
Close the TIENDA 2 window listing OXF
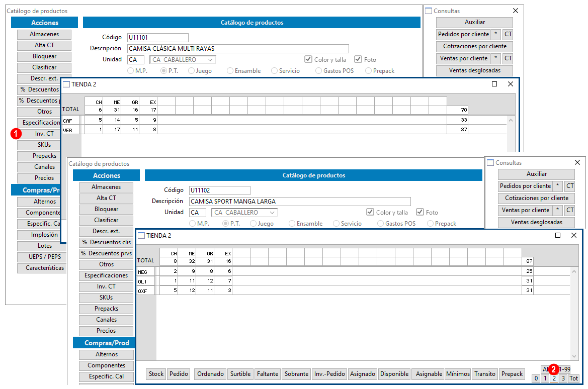click(x=574, y=235)
